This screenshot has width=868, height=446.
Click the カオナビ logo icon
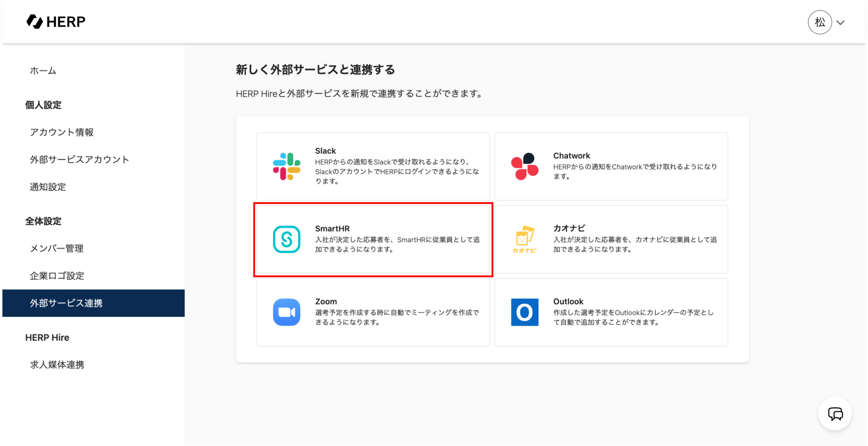pyautogui.click(x=525, y=239)
